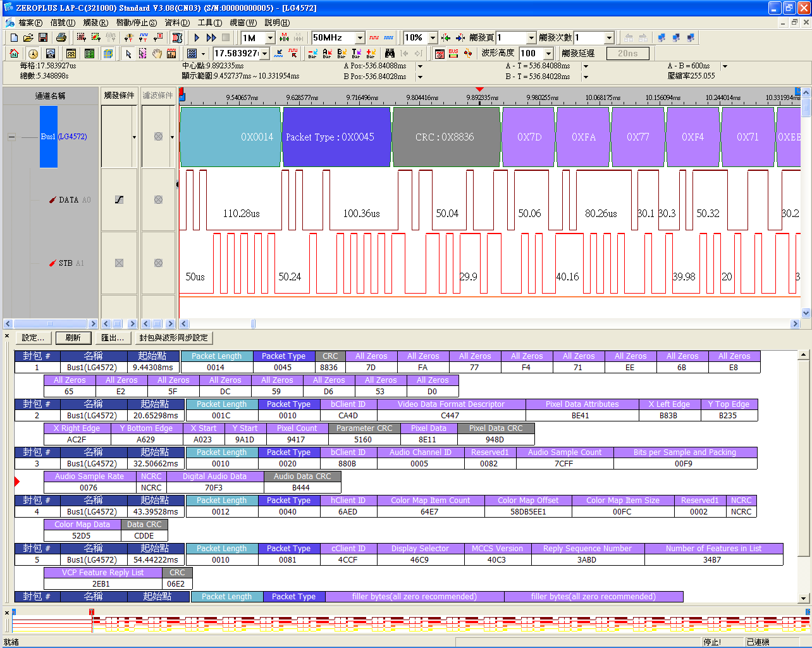Toggle the STB A1 filter condition
Screen dimensions: 812x648
tap(158, 263)
